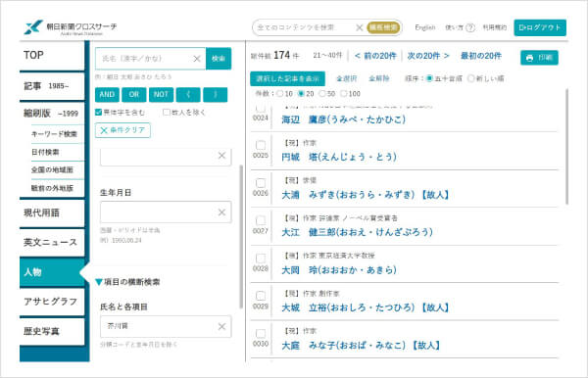The width and height of the screenshot is (588, 378).
Task: Go to next 20 results
Action: coord(428,56)
